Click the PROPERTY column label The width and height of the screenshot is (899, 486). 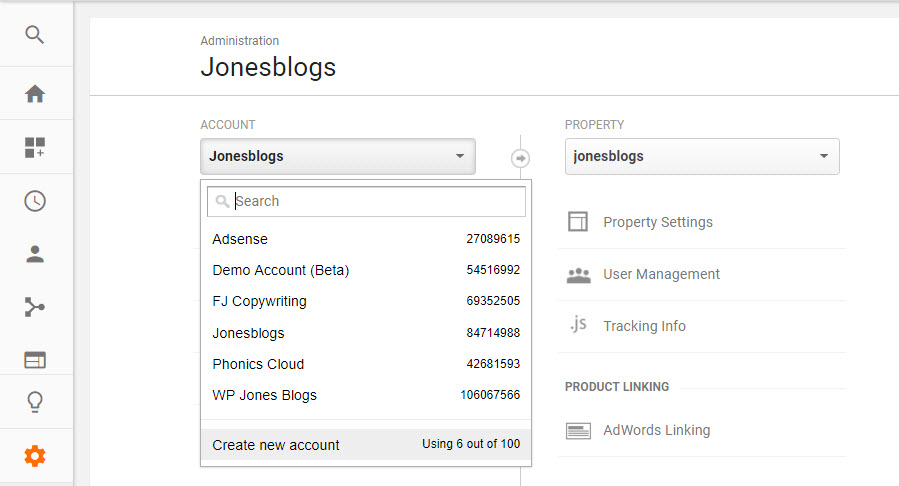coord(595,124)
